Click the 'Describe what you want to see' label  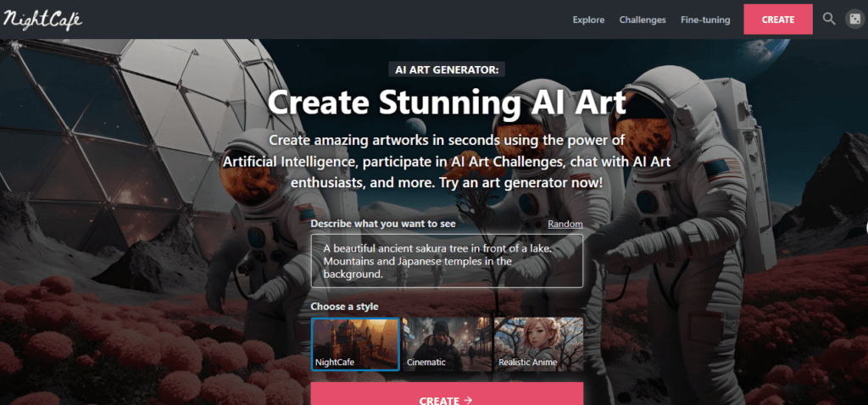click(383, 224)
